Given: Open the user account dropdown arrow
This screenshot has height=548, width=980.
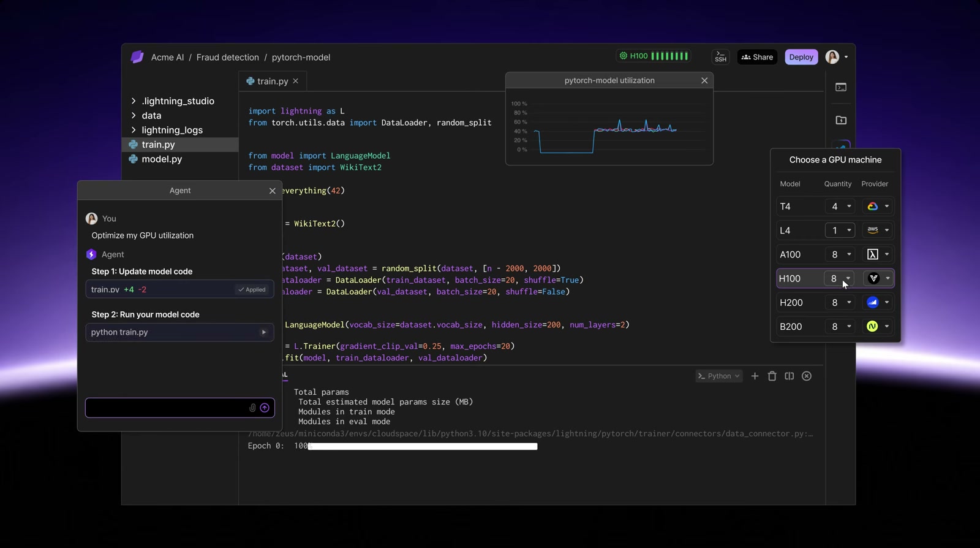Looking at the screenshot, I should coord(846,57).
